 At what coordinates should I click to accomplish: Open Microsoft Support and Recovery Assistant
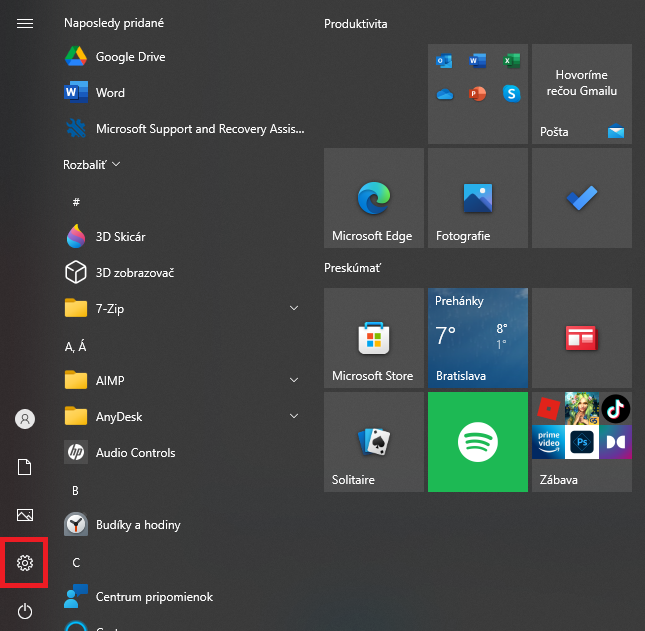[x=183, y=129]
